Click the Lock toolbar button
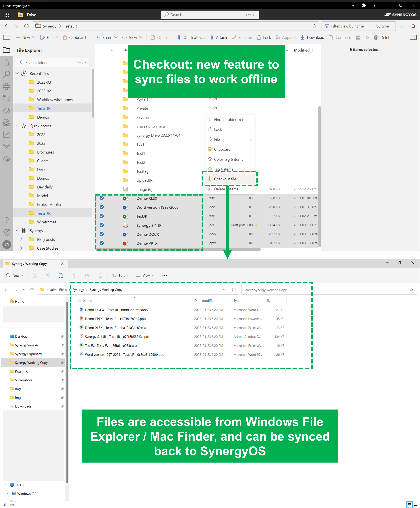The height and width of the screenshot is (508, 420). click(x=264, y=37)
